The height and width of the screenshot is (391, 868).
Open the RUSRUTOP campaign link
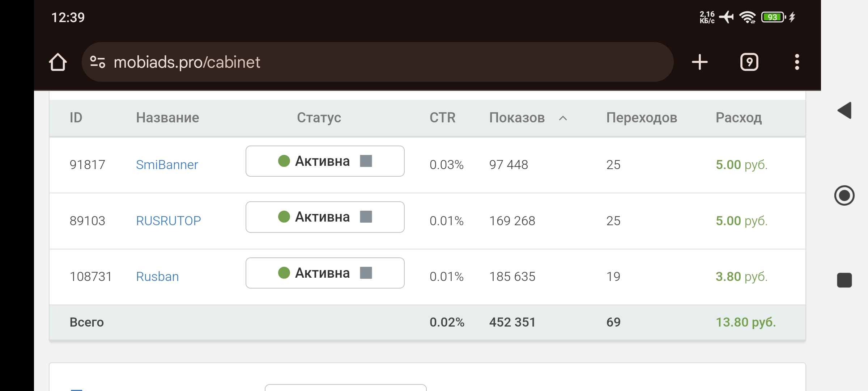(168, 221)
